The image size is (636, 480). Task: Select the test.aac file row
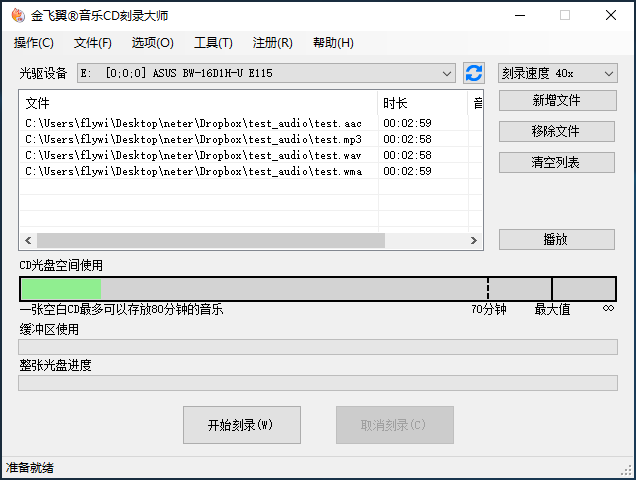pyautogui.click(x=251, y=123)
